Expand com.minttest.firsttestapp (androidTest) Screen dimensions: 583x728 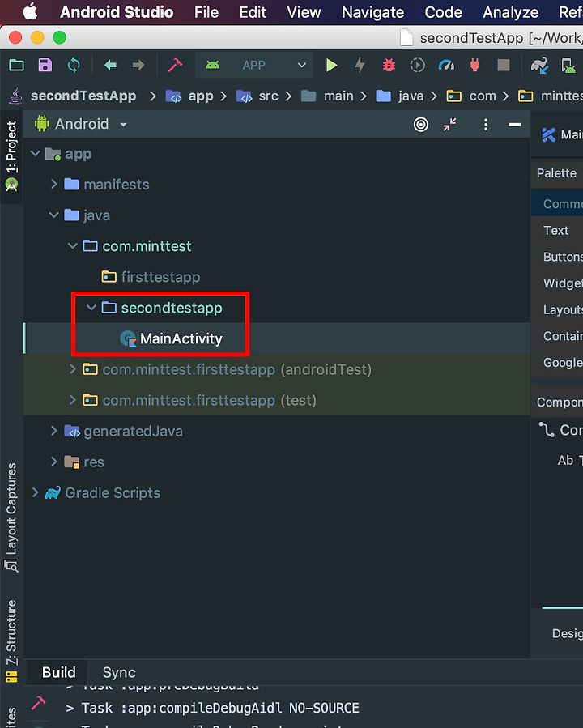pos(72,369)
